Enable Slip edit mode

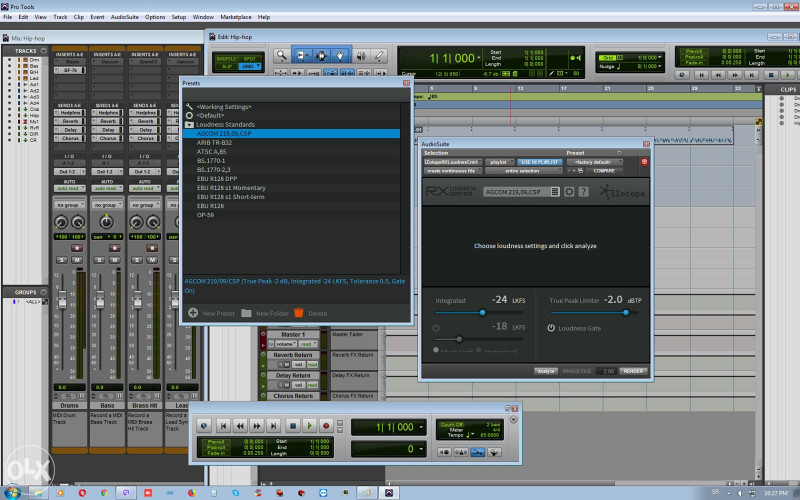click(227, 66)
